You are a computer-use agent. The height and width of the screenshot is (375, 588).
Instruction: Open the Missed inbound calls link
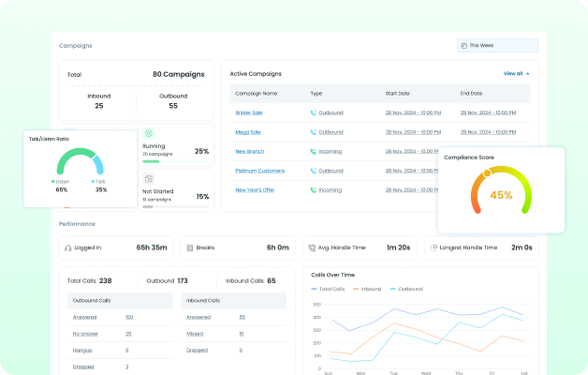point(195,334)
